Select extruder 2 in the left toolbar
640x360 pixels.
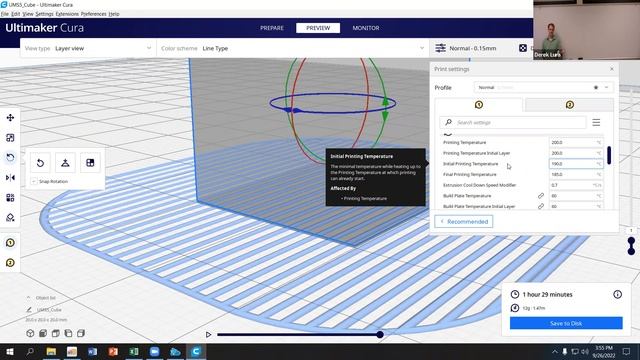(10, 263)
